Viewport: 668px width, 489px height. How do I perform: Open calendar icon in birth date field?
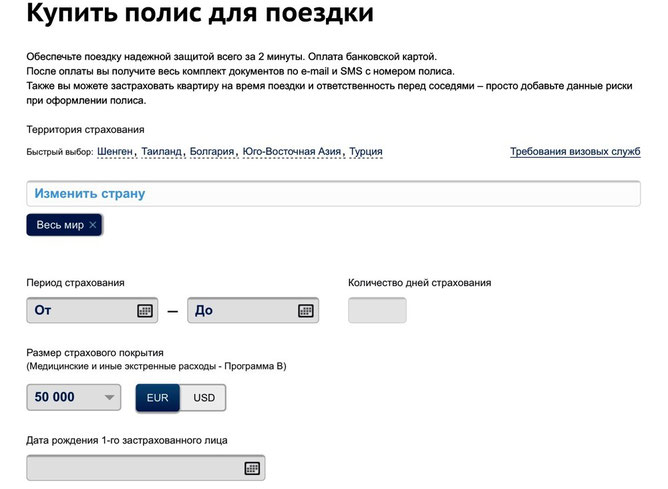[252, 468]
